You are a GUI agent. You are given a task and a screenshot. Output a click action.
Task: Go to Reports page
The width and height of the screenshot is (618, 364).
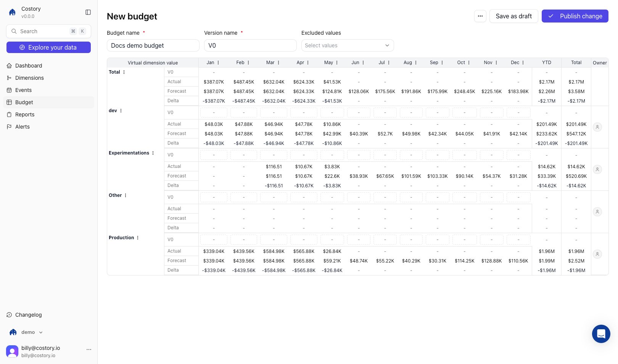(49, 114)
